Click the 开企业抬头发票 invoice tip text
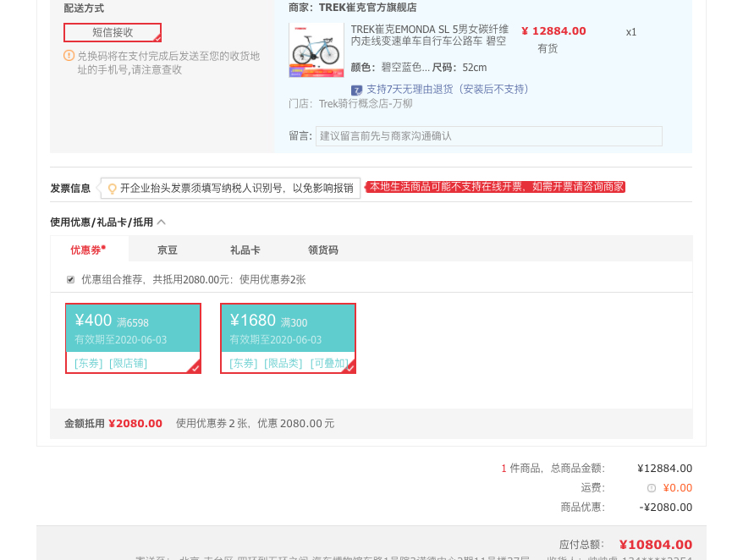The height and width of the screenshot is (560, 732). 237,188
